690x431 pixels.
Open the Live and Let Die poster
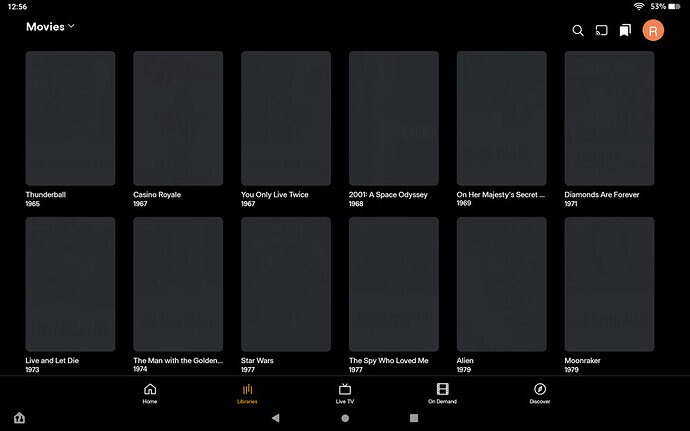pyautogui.click(x=70, y=284)
